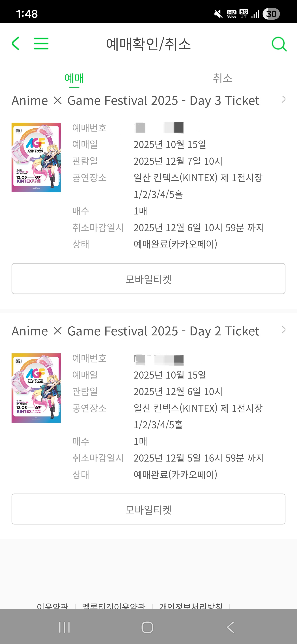The height and width of the screenshot is (644, 297).
Task: Tap the muted sound status icon
Action: pos(218,14)
